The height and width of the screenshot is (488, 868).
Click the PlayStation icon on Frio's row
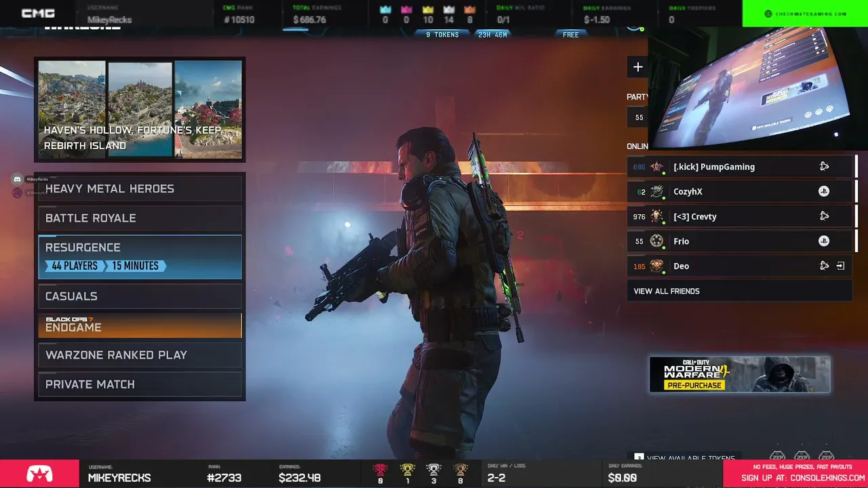tap(824, 241)
